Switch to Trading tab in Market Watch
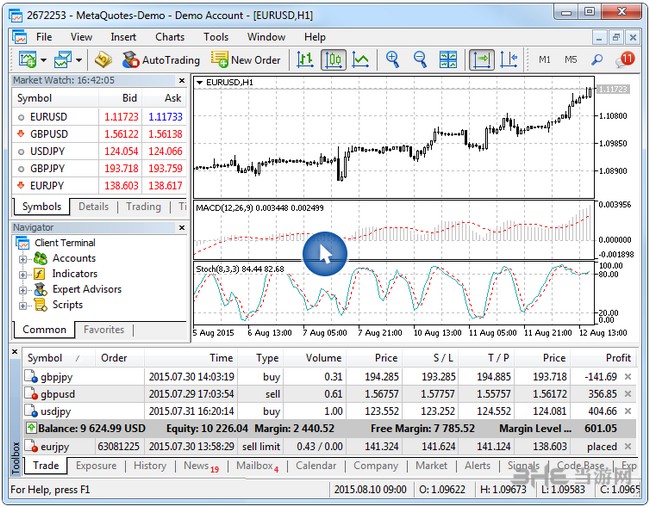The height and width of the screenshot is (507, 650). click(x=143, y=206)
